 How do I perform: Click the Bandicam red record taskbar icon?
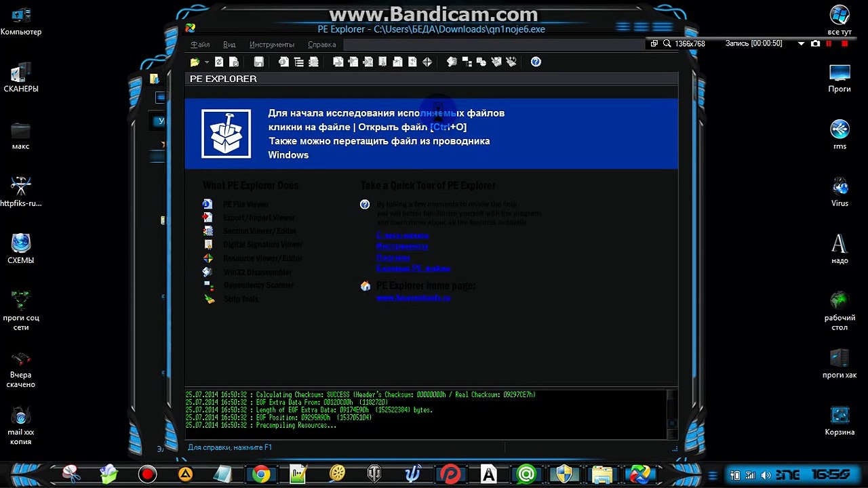pos(147,474)
